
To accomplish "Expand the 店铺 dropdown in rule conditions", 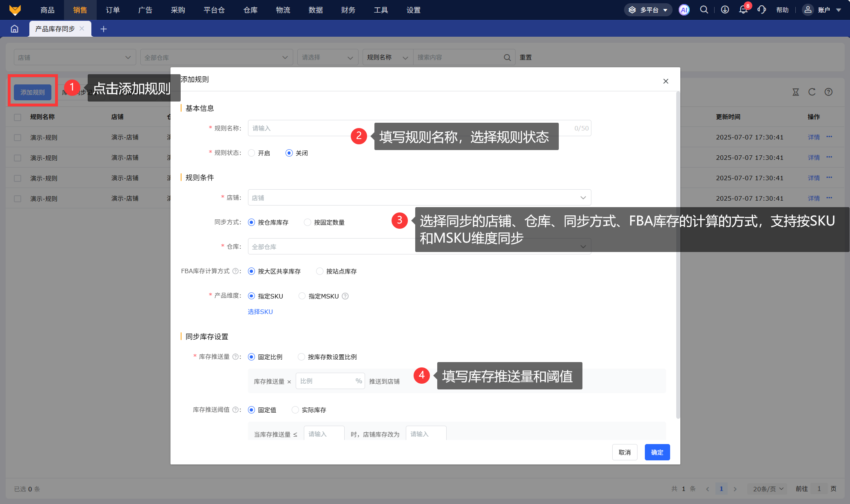I will [419, 198].
